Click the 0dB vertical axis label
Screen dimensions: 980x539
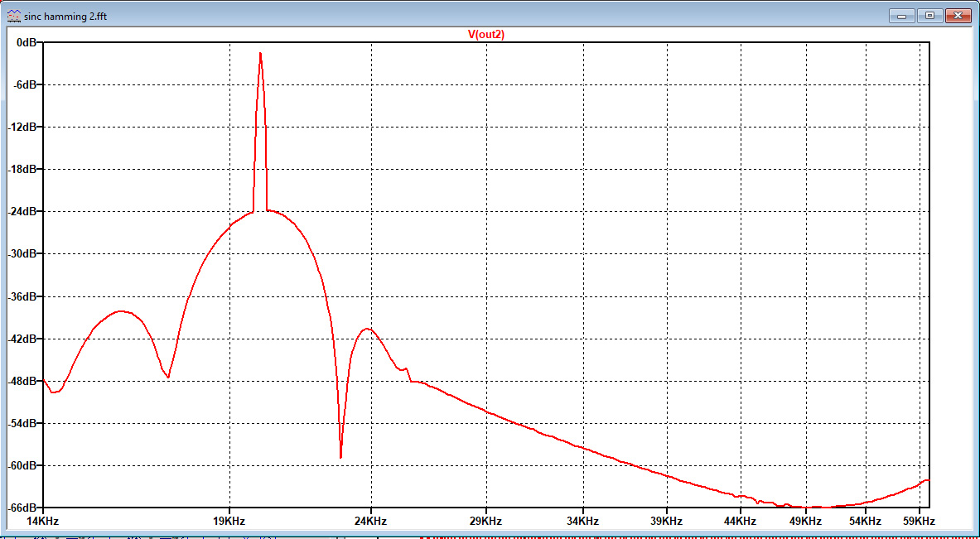[27, 42]
